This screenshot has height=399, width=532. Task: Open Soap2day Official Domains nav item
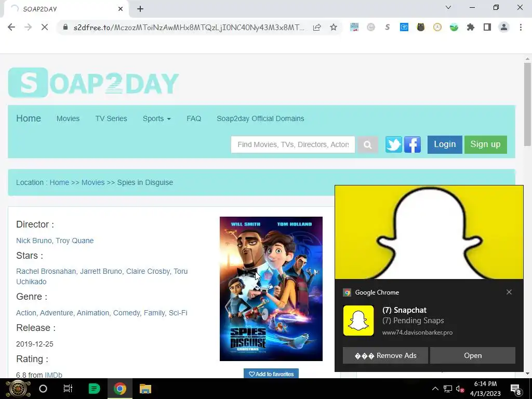coord(260,119)
